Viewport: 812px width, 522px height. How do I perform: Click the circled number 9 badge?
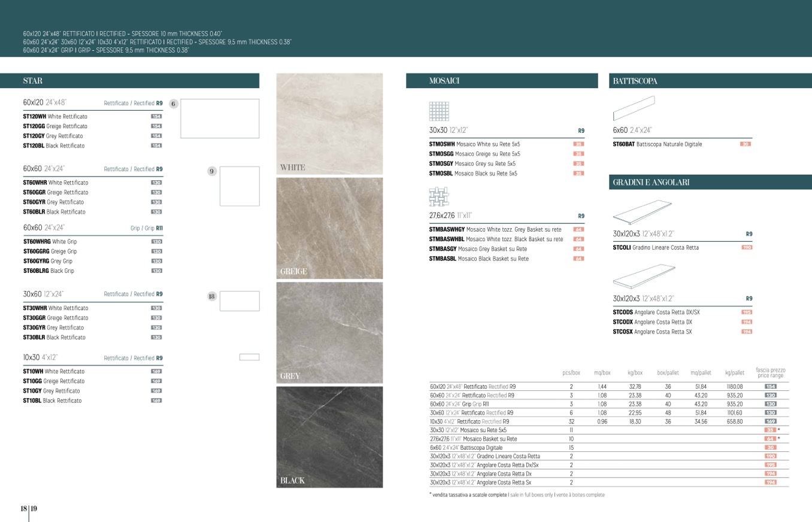[211, 171]
